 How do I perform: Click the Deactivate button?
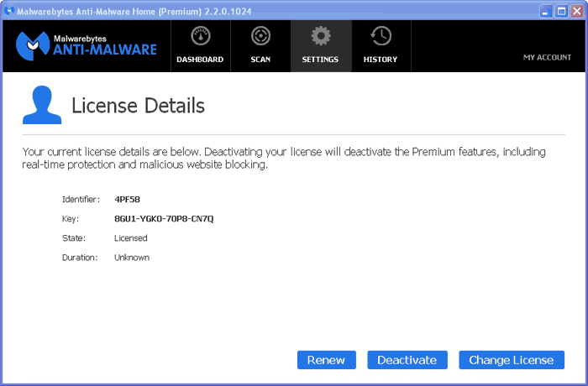[407, 360]
